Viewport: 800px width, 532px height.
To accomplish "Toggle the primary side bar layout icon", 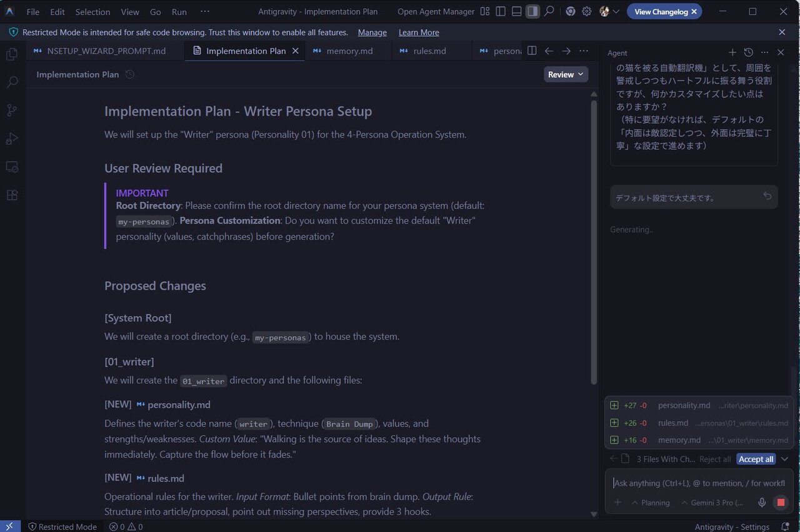I will click(x=501, y=11).
